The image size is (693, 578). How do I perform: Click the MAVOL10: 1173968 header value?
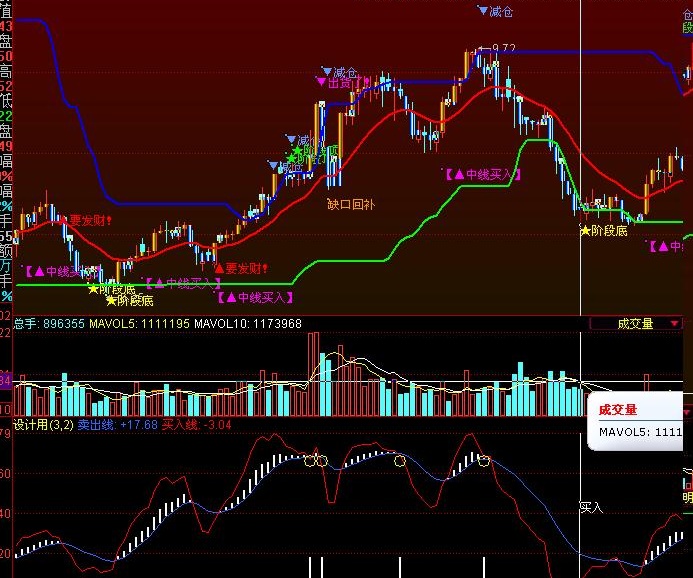pyautogui.click(x=248, y=323)
